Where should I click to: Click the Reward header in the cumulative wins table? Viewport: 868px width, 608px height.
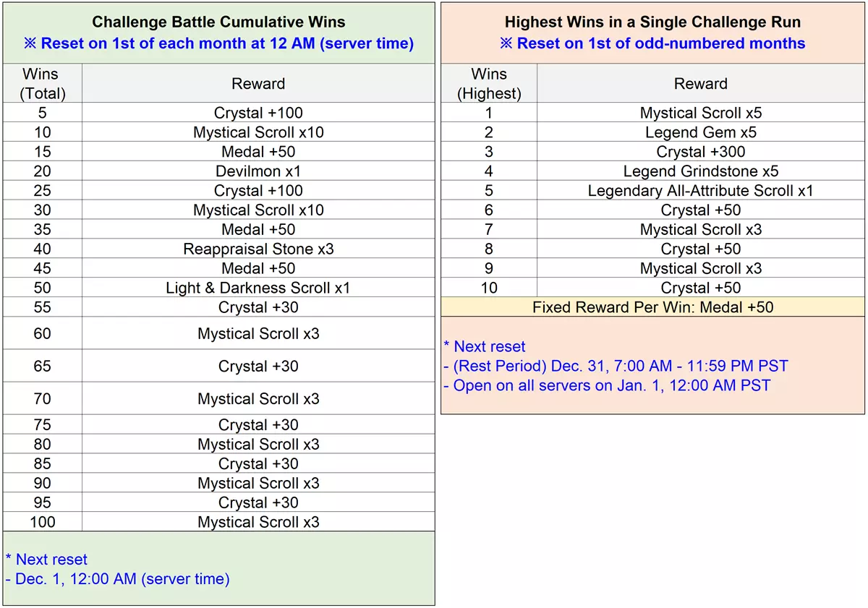pyautogui.click(x=258, y=83)
